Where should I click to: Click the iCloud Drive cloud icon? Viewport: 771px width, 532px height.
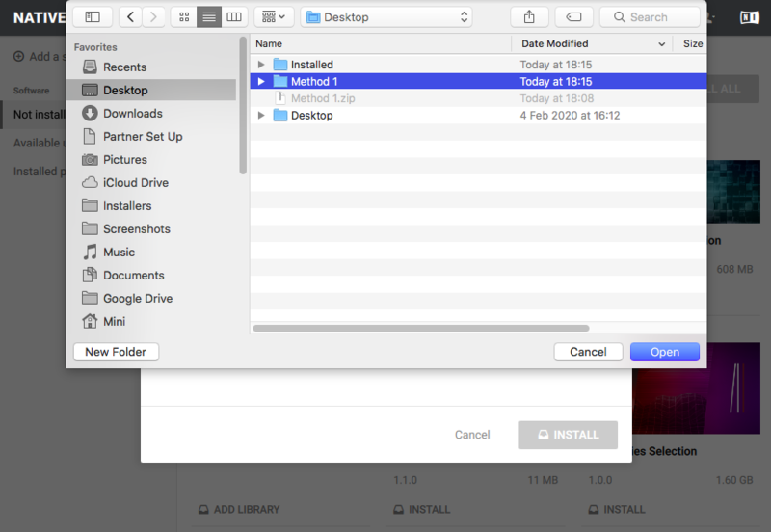pos(90,182)
